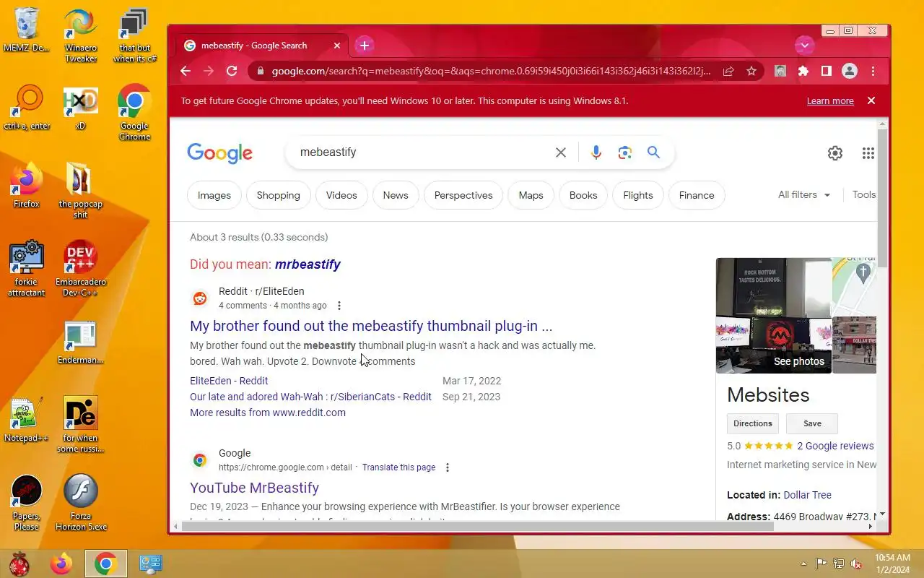Open the Firefox desktop shortcut

click(26, 186)
